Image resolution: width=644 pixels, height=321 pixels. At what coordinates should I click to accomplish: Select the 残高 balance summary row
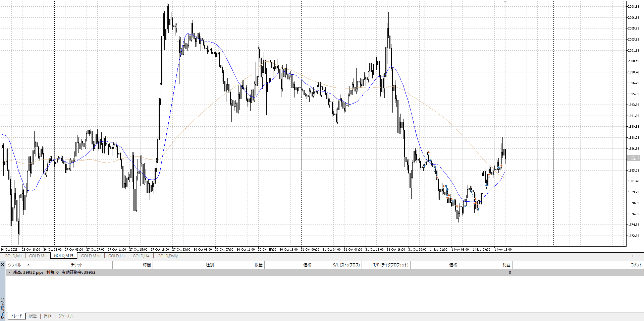pyautogui.click(x=54, y=272)
